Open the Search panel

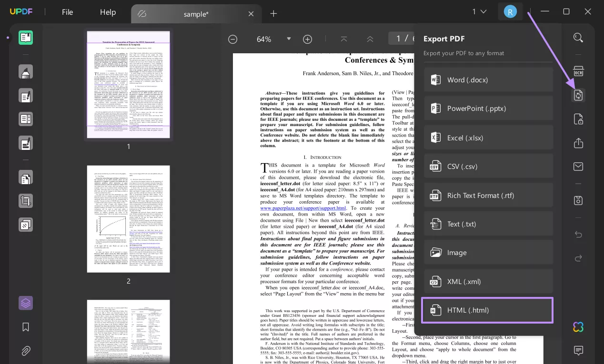pos(578,37)
